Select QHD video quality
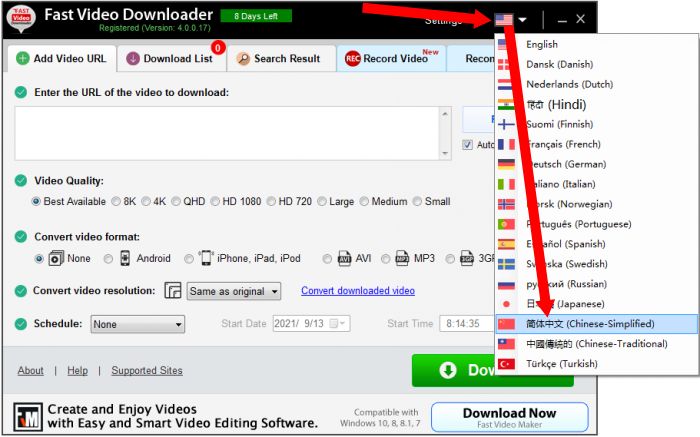 tap(176, 201)
